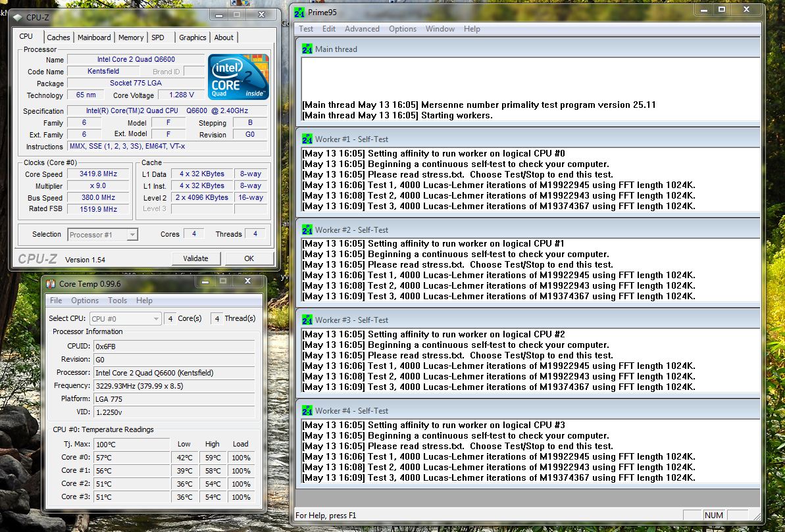Viewport: 785px width, 532px height.
Task: Click Worker #4 line for logical CPU #3
Action: click(x=434, y=425)
